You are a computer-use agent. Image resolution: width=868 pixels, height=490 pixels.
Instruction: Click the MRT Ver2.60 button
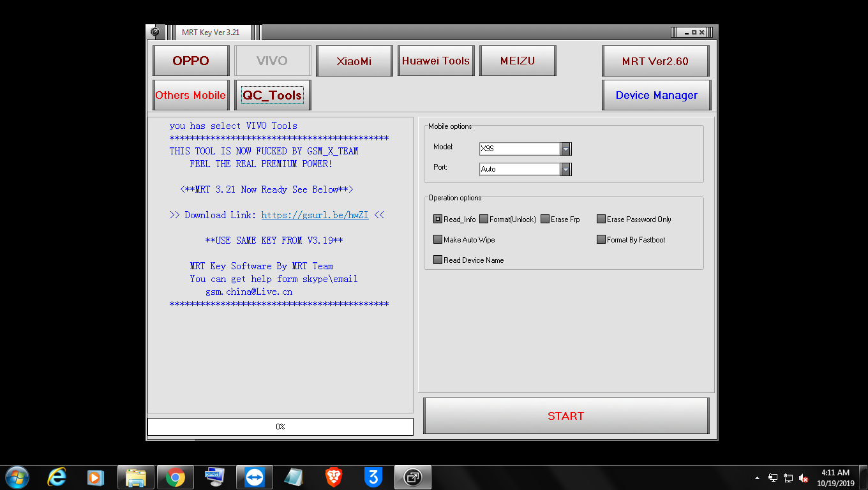pos(655,61)
